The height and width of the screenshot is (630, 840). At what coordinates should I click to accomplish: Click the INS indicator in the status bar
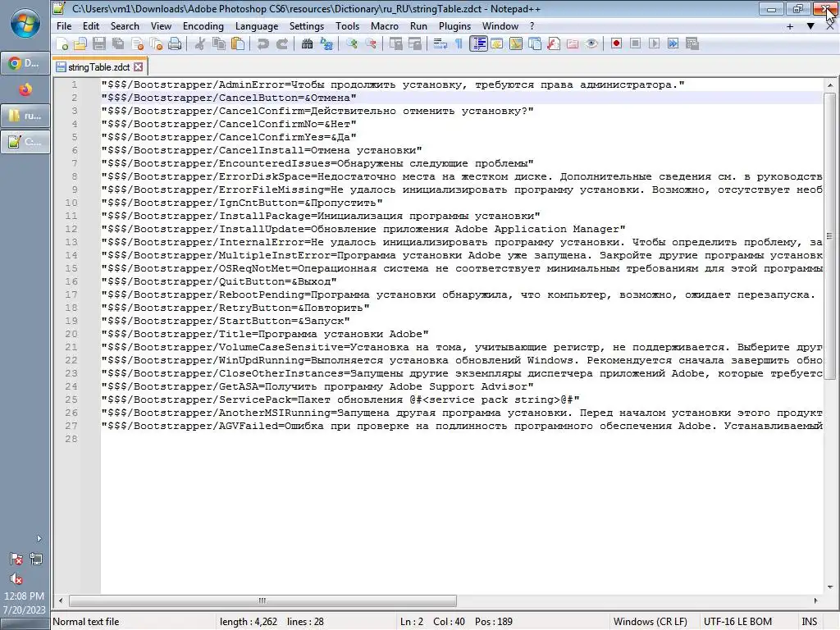click(809, 622)
